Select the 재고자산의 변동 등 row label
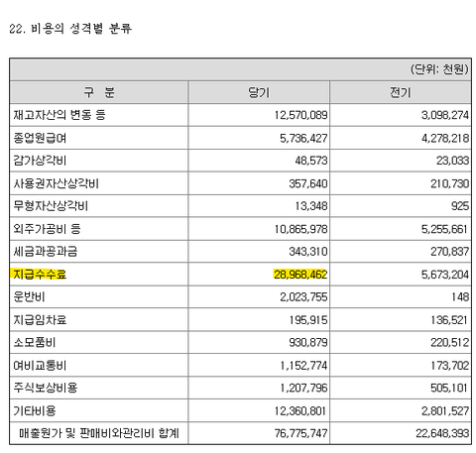 (x=59, y=115)
